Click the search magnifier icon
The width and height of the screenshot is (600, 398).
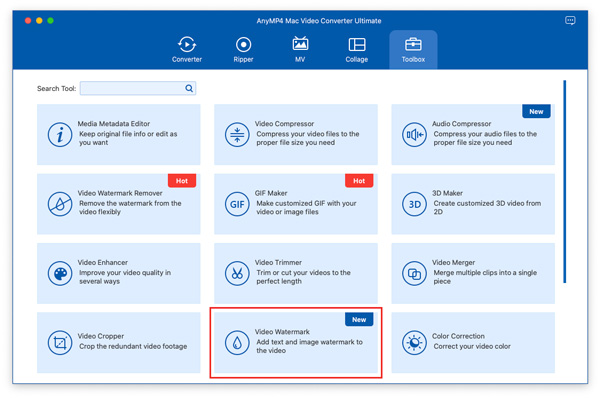coord(189,88)
